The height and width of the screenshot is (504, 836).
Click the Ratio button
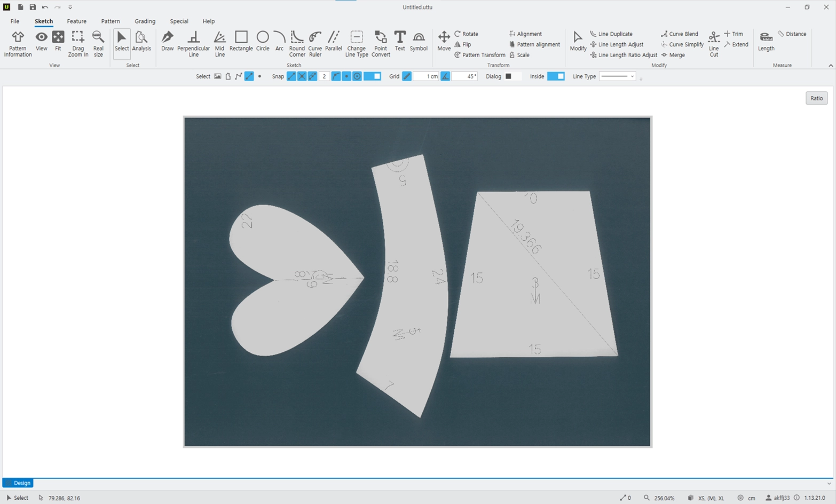(x=816, y=98)
